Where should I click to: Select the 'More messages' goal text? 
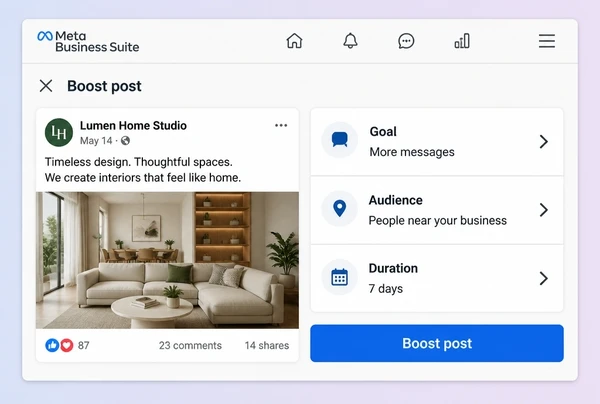pos(412,152)
